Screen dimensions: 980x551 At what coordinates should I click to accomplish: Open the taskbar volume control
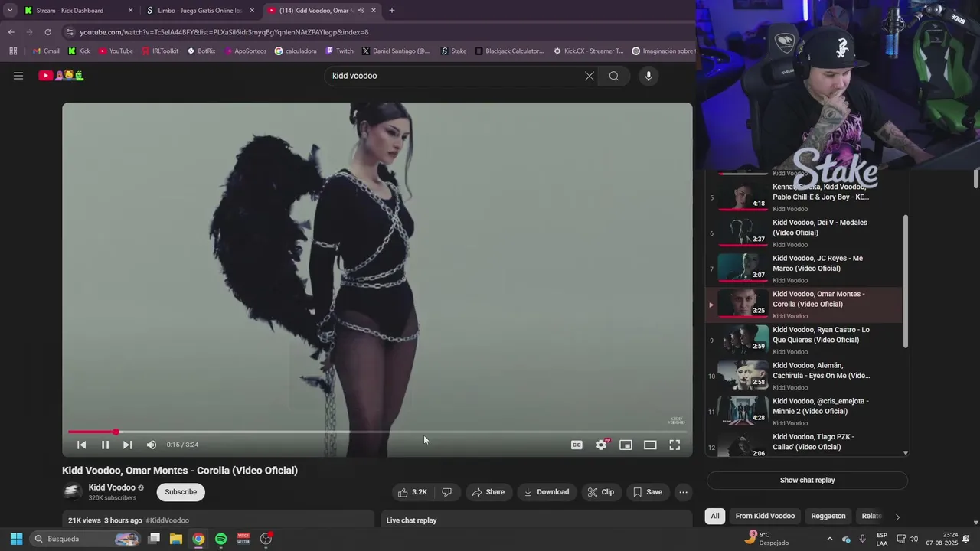tap(913, 539)
